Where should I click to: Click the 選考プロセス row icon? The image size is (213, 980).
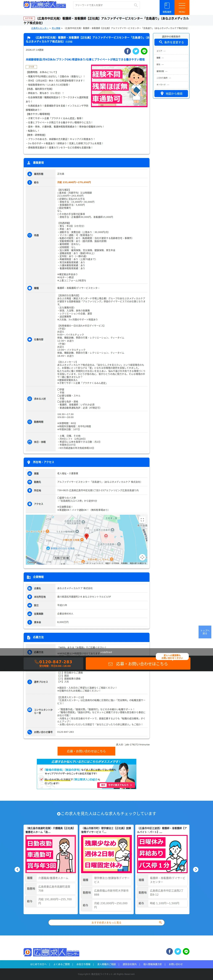click(30, 682)
